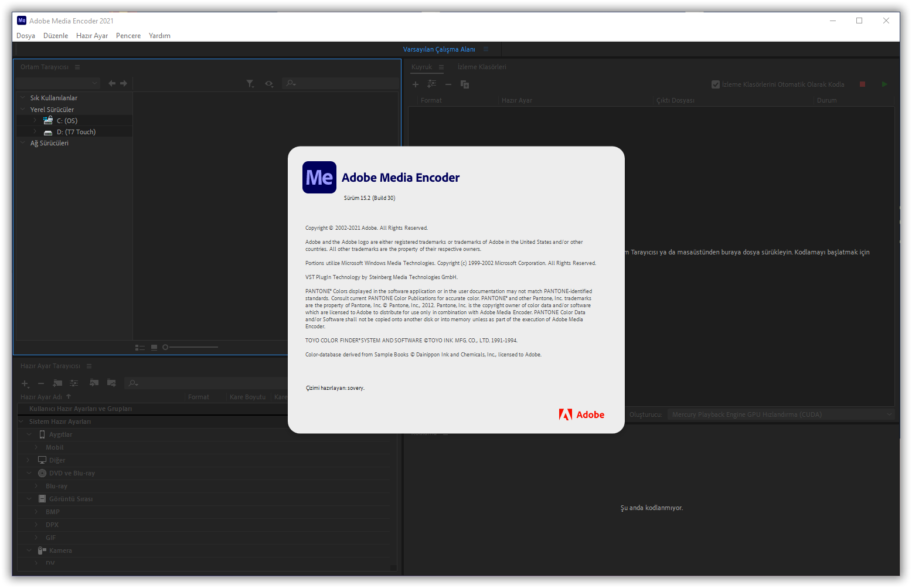Sort by Hazır Ayar Adı column header
912x588 pixels.
41,397
